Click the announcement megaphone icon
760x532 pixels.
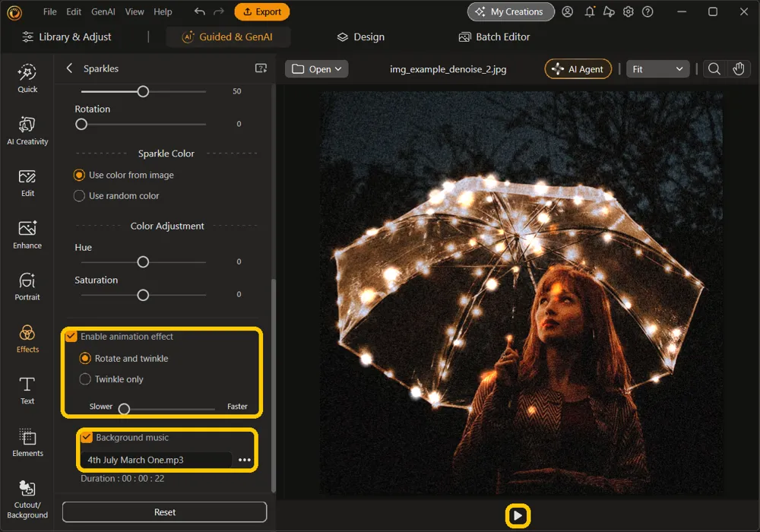tap(609, 11)
